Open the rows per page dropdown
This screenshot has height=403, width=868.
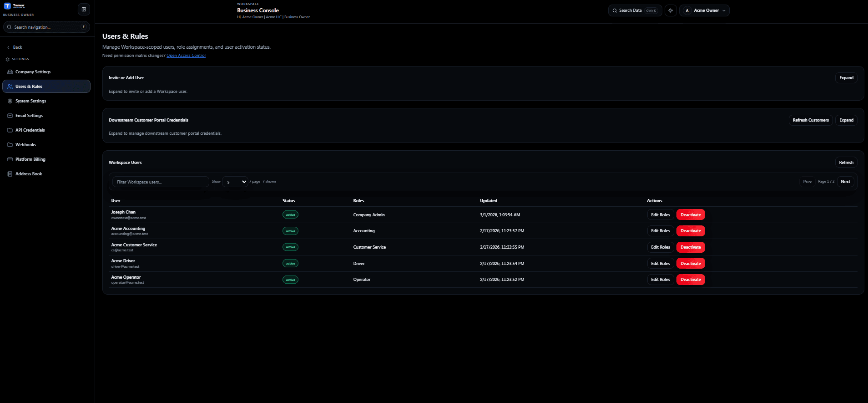(235, 182)
